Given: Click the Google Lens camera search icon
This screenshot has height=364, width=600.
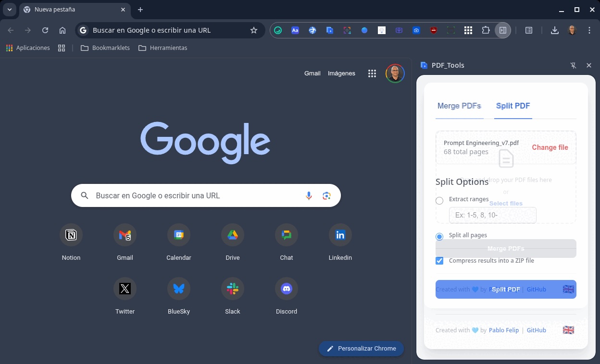Looking at the screenshot, I should [326, 195].
